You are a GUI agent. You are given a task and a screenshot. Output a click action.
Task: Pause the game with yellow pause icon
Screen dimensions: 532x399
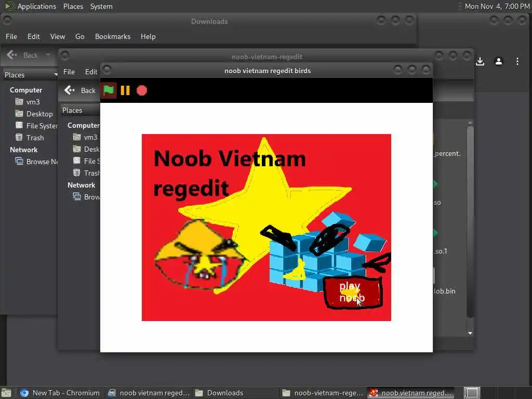coord(125,90)
